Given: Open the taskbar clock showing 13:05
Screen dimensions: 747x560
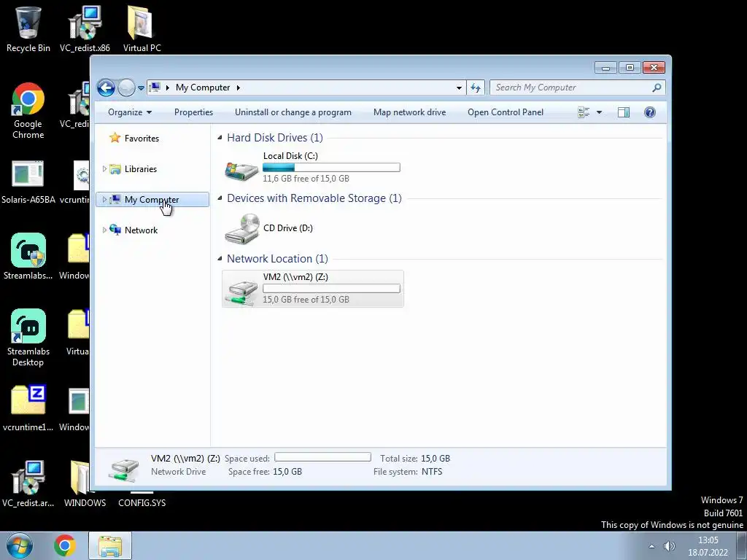Looking at the screenshot, I should pyautogui.click(x=708, y=546).
